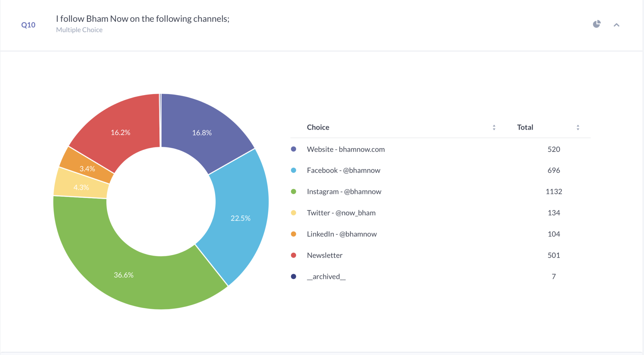Click the question title about Bham Now channels
Screen dimensions: 644x355
143,19
